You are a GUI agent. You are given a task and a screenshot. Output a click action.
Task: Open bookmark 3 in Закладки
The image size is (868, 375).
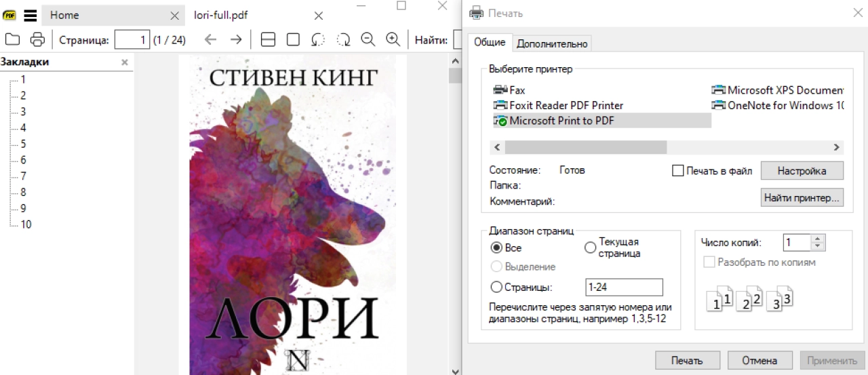coord(23,112)
